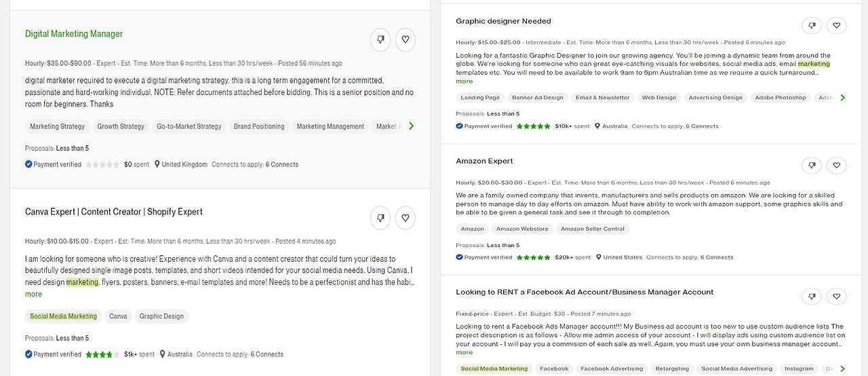This screenshot has height=376, width=868.
Task: Favorite the Canva Expert job with heart
Action: tap(406, 218)
